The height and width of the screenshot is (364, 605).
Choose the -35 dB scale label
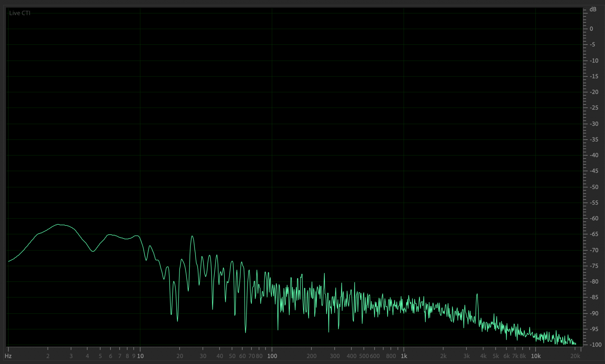594,139
